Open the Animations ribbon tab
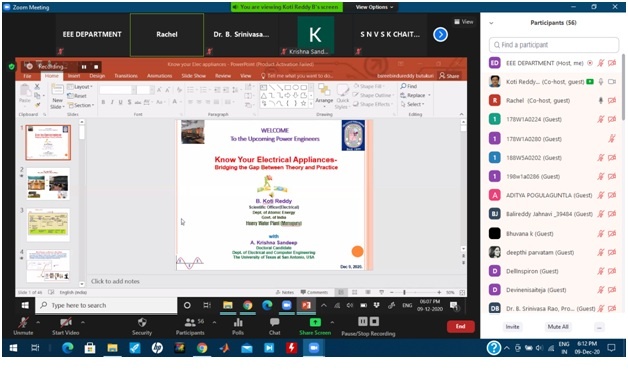628x380 pixels. 159,76
